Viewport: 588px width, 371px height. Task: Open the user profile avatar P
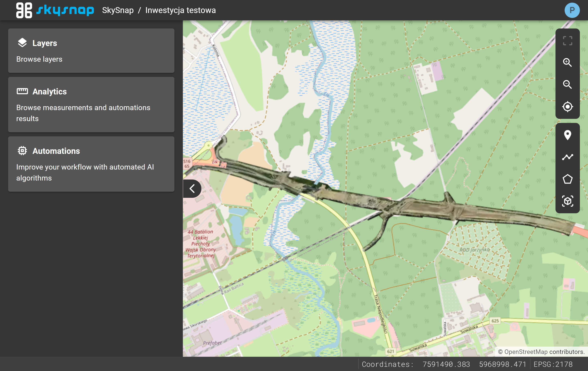[x=572, y=10]
